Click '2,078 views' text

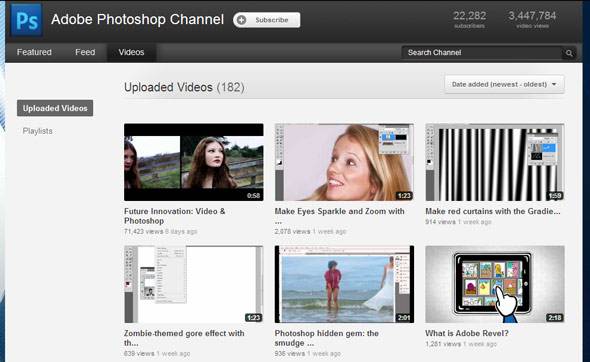292,231
